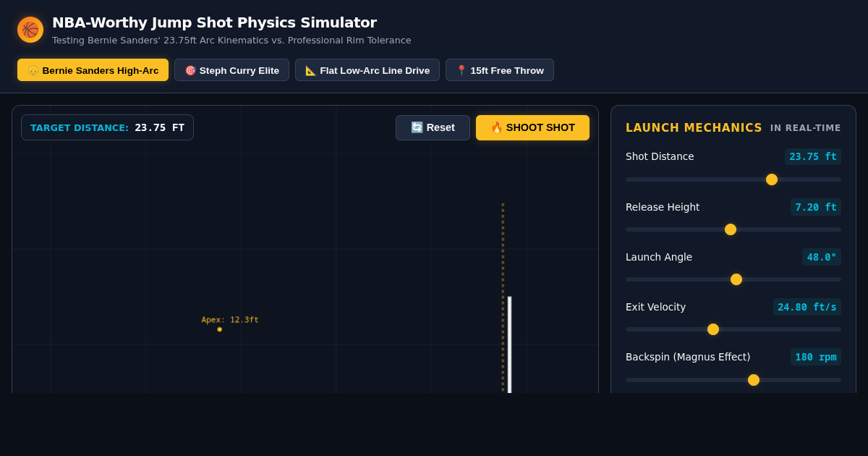Click the Exit Velocity slider handle
The height and width of the screenshot is (456, 868).
click(x=713, y=329)
